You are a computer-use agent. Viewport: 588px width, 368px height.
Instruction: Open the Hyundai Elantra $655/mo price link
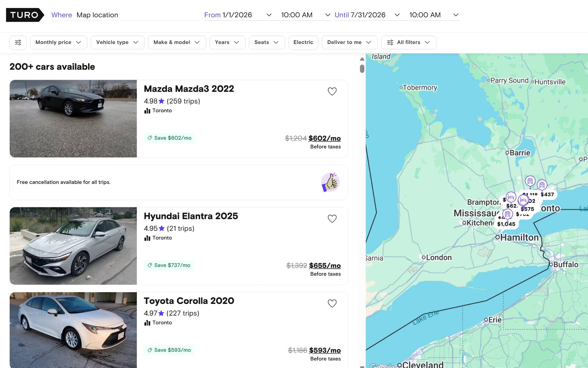(x=325, y=266)
